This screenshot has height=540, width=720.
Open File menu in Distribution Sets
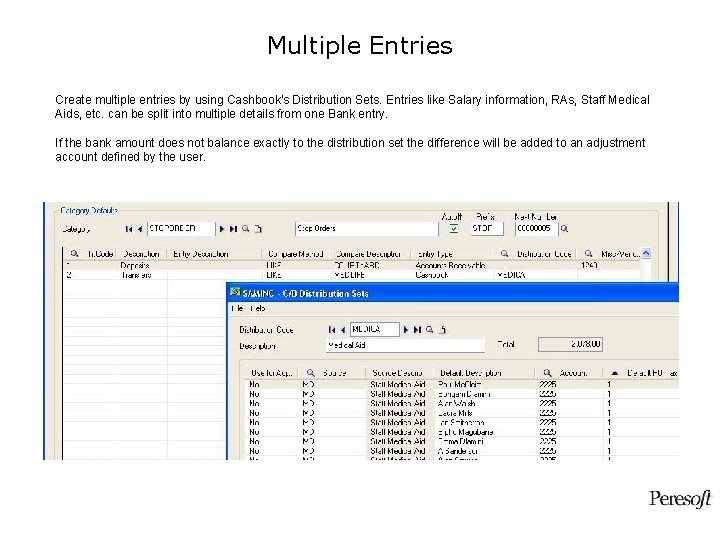click(x=237, y=309)
